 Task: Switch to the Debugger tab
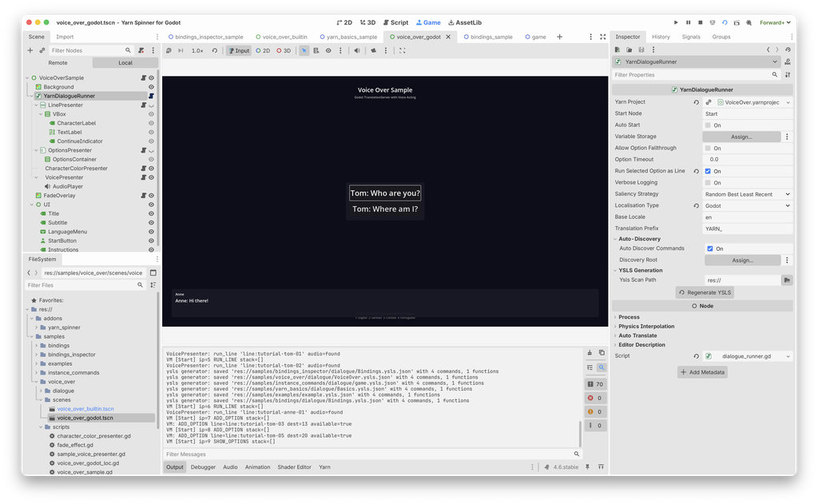coord(203,466)
